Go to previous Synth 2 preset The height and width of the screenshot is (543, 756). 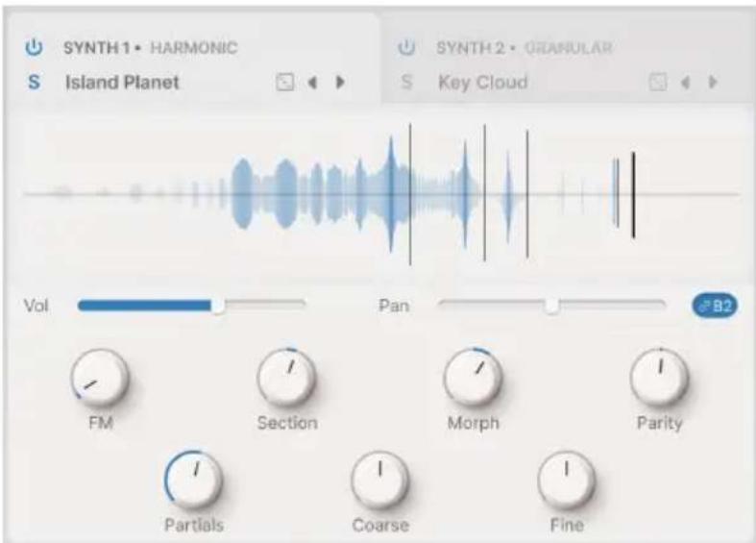click(x=685, y=83)
